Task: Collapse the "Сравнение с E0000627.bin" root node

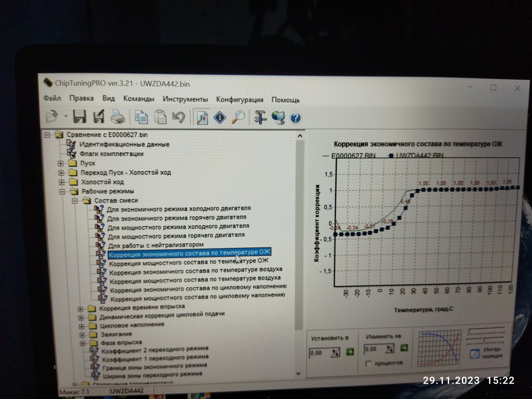Action: tap(48, 134)
